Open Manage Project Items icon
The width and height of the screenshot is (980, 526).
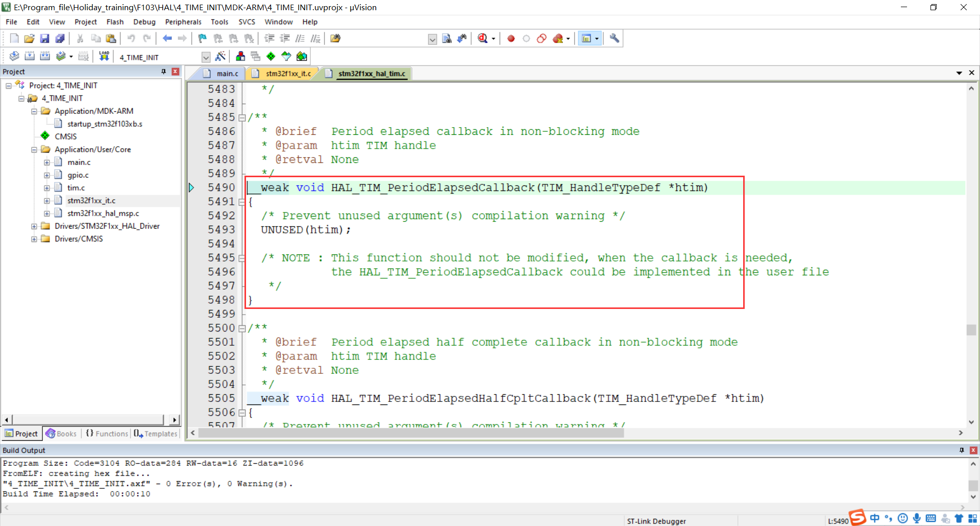click(240, 56)
